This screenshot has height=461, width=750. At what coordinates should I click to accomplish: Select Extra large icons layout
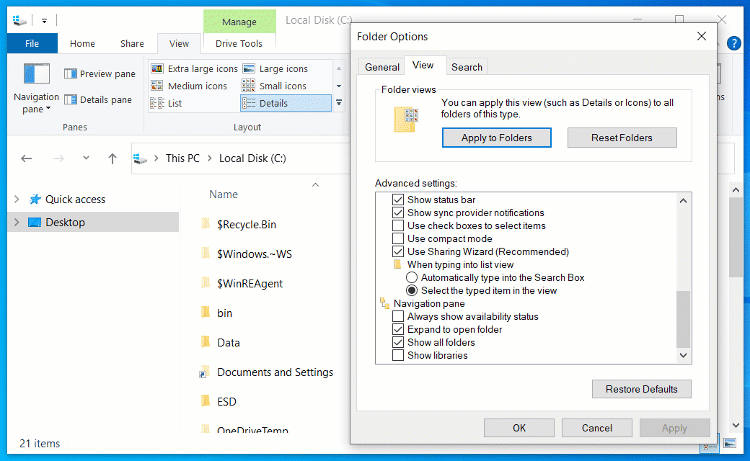[157, 69]
